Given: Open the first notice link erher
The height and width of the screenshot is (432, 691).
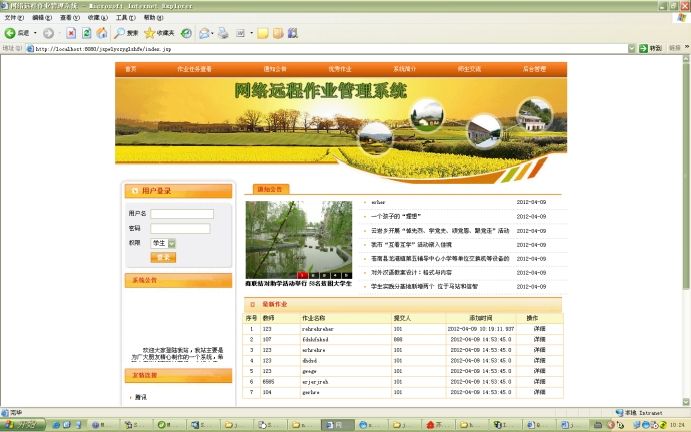Looking at the screenshot, I should 378,202.
